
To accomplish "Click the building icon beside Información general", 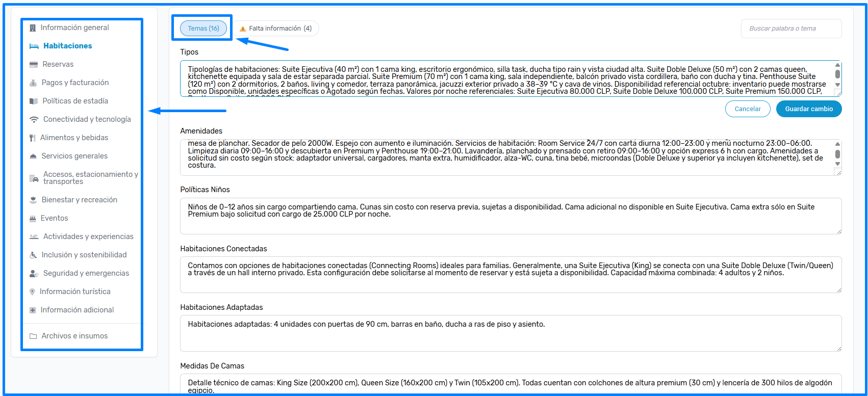I will point(33,28).
